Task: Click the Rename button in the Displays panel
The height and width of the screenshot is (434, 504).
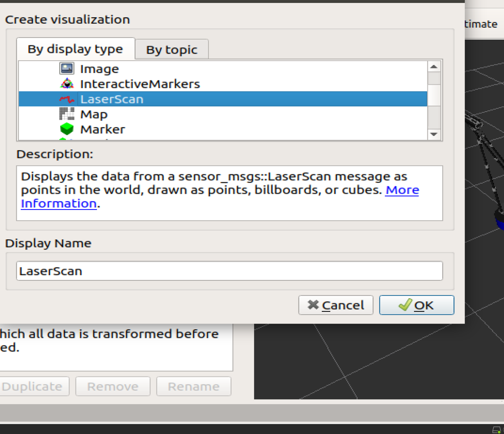Action: point(194,386)
